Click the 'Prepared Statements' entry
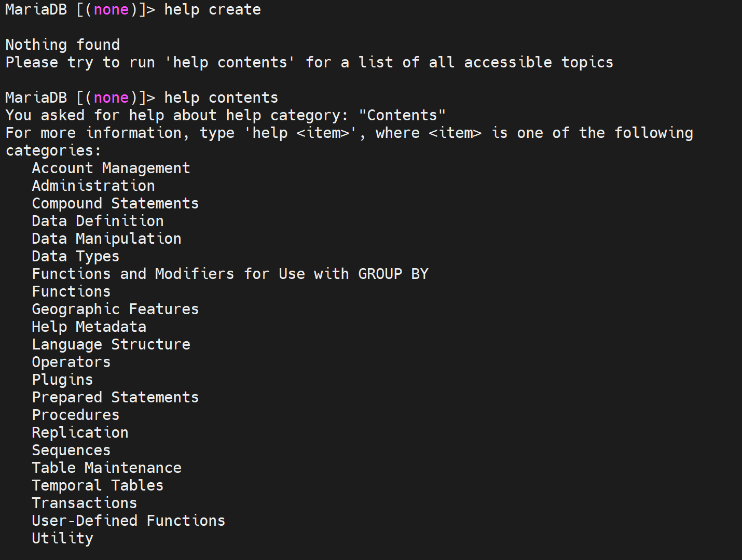The image size is (742, 560). pyautogui.click(x=115, y=397)
